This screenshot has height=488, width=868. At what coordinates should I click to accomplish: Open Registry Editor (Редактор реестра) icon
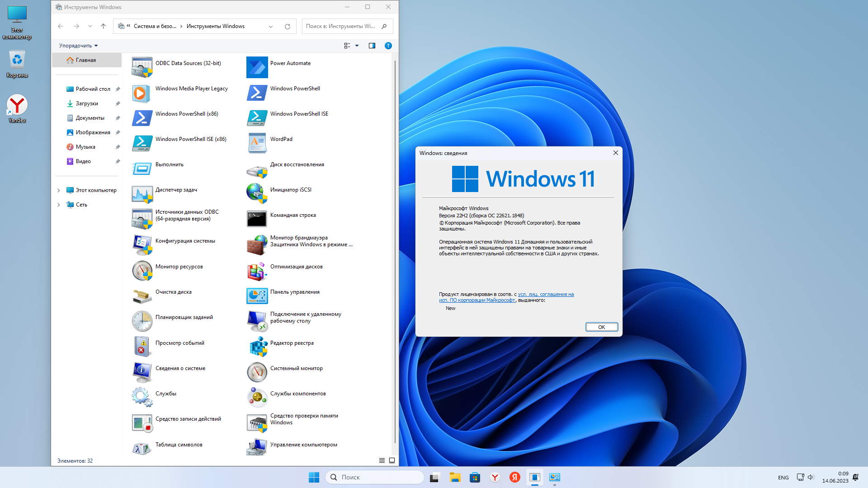click(x=257, y=347)
